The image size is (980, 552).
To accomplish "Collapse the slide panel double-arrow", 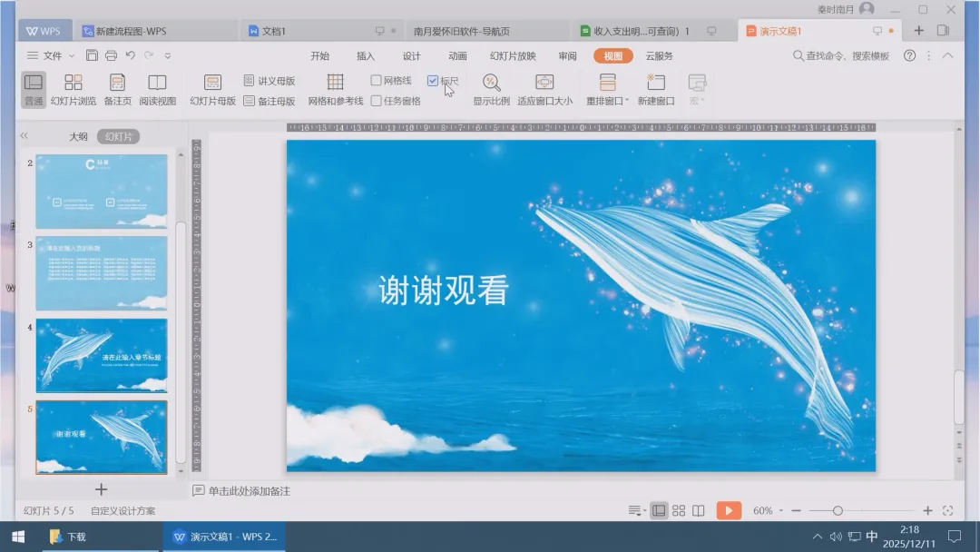I will point(24,135).
